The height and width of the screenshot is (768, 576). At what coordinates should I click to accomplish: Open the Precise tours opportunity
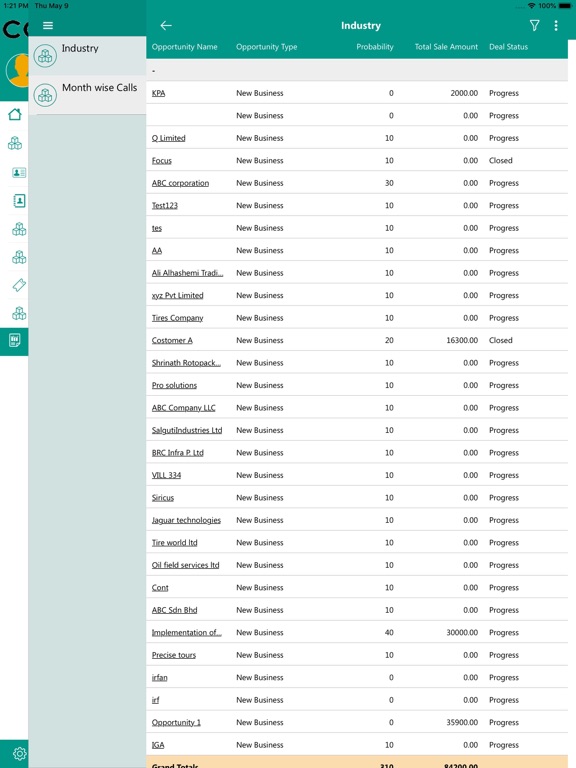coord(174,656)
